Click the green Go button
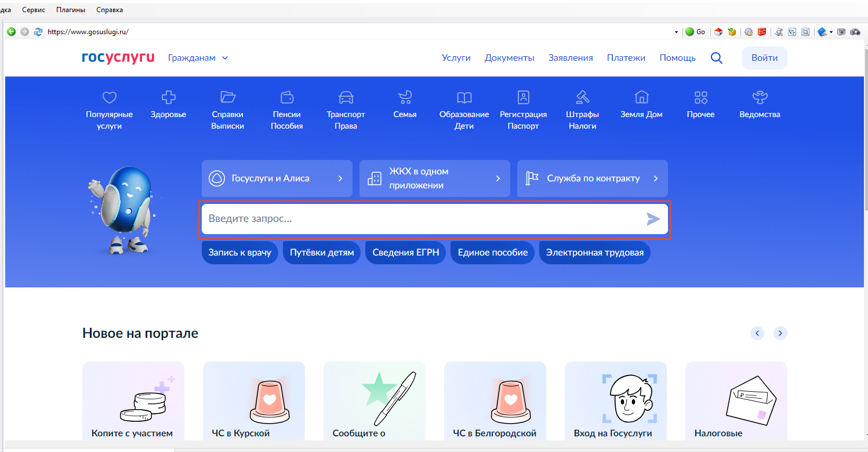This screenshot has width=868, height=452. (x=695, y=32)
